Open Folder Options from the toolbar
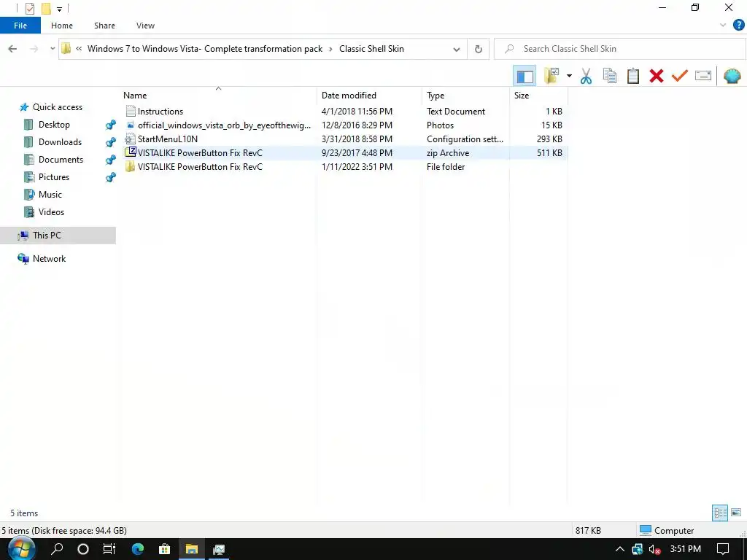This screenshot has width=747, height=560. (x=551, y=76)
